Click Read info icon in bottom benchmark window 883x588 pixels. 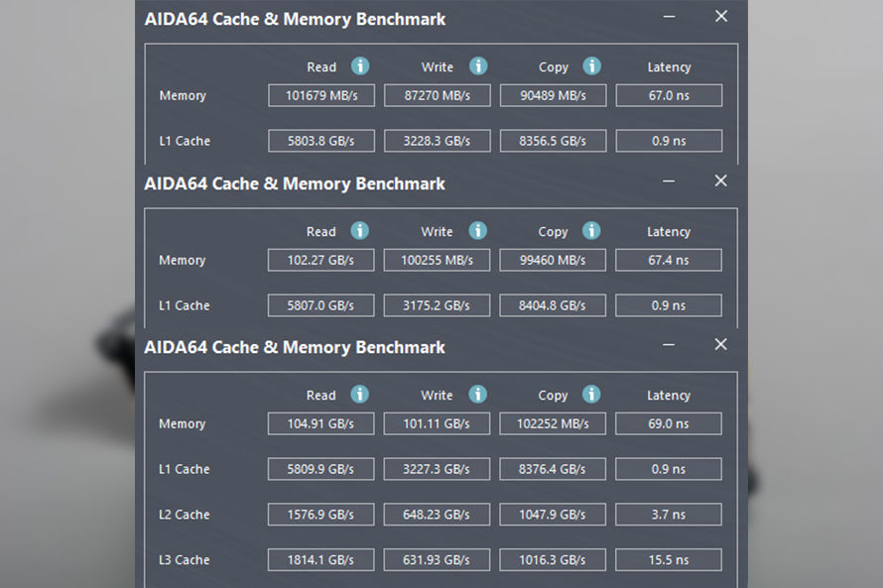pos(360,395)
